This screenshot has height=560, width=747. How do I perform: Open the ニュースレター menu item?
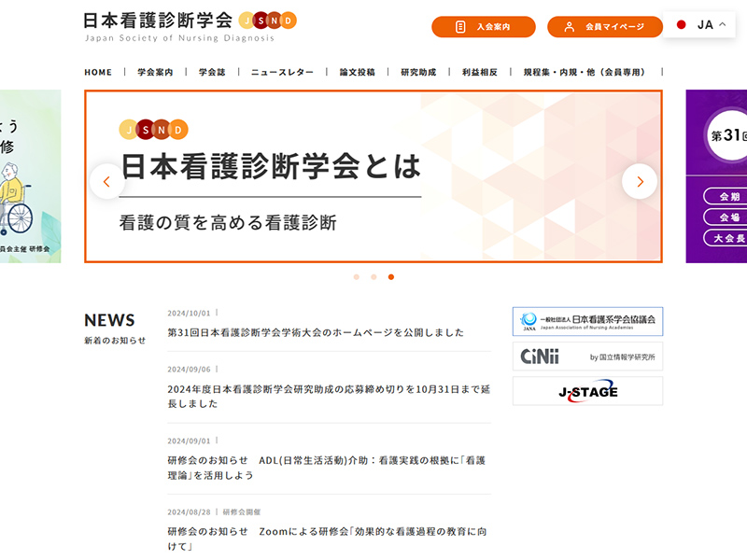pyautogui.click(x=282, y=72)
